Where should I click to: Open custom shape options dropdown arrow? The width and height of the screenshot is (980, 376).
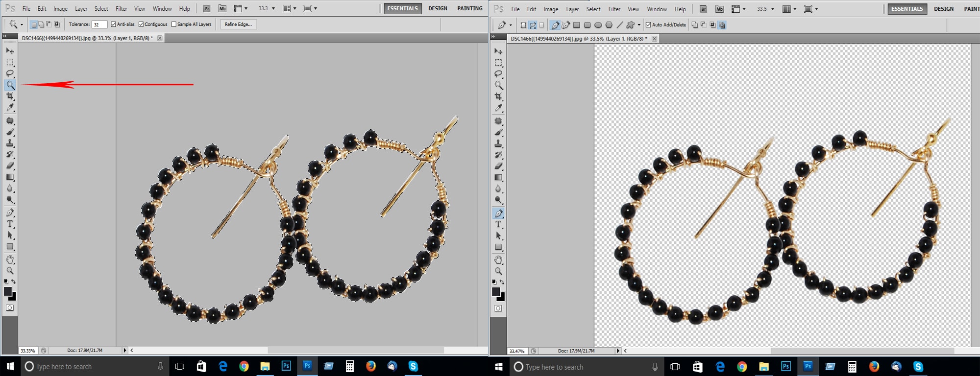click(638, 25)
